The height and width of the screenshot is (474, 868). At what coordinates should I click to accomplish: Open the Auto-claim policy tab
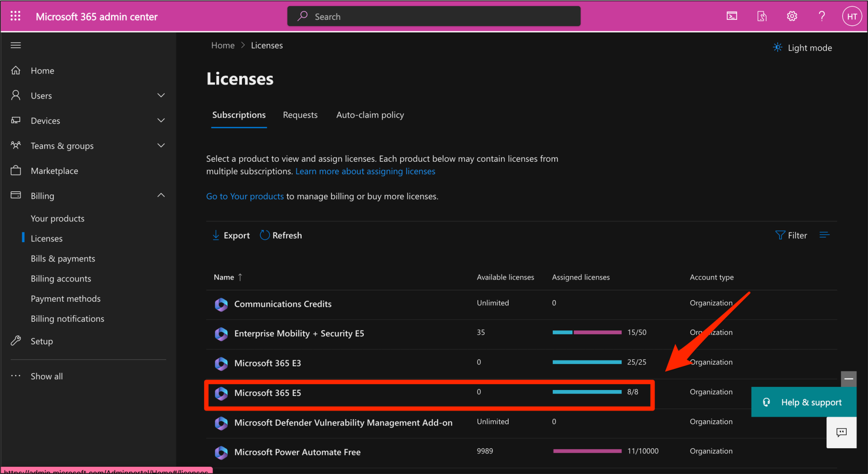(x=370, y=115)
